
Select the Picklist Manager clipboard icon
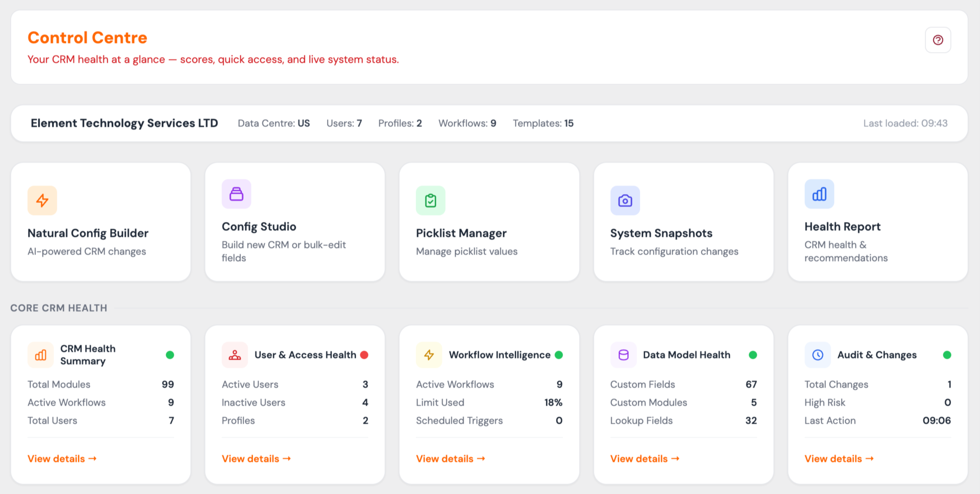[430, 200]
